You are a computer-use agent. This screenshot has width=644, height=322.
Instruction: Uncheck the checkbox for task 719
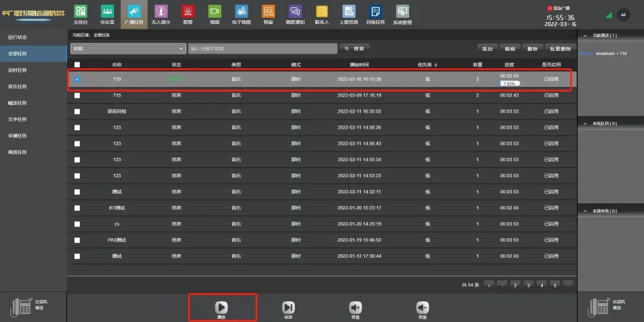pos(77,79)
